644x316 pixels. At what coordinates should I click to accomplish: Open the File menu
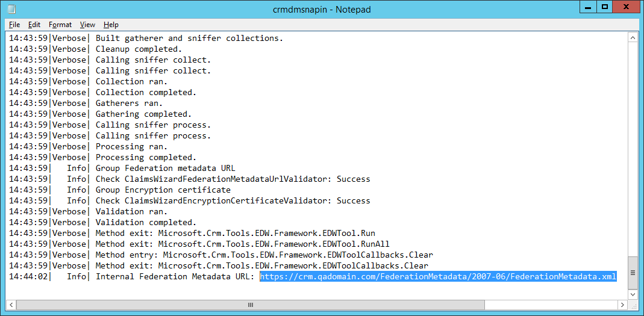coord(14,25)
